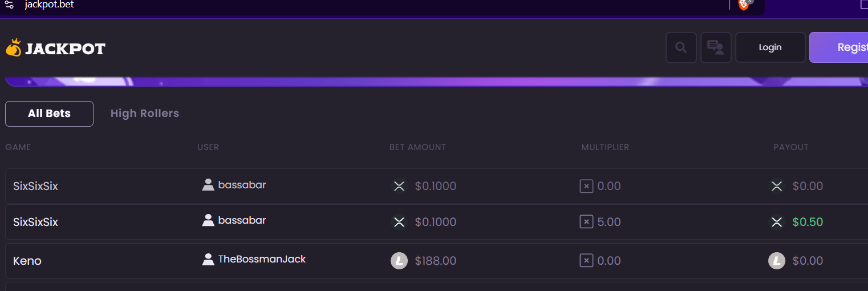Open TheBossmanJack user profile link

click(x=262, y=259)
